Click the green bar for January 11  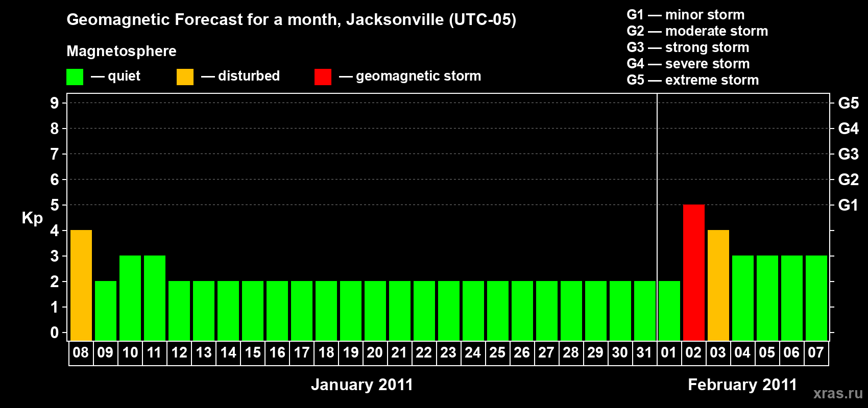[155, 298]
